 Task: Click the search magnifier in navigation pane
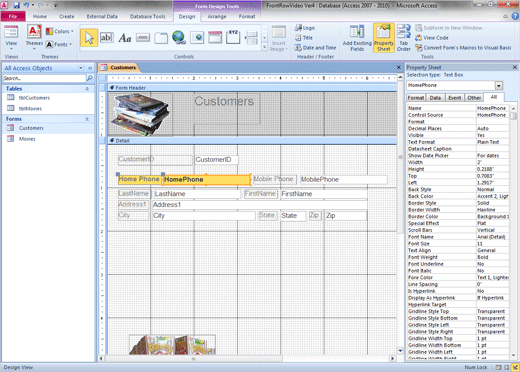coord(89,78)
